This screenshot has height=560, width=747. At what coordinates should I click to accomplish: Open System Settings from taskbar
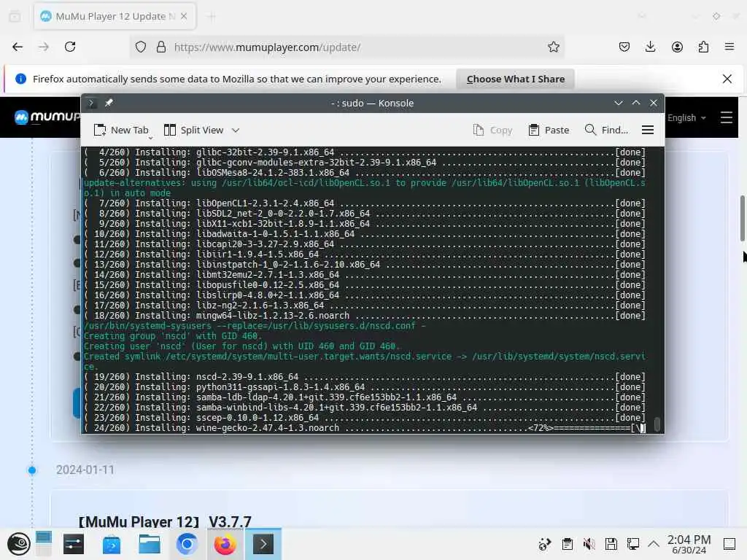[74, 544]
